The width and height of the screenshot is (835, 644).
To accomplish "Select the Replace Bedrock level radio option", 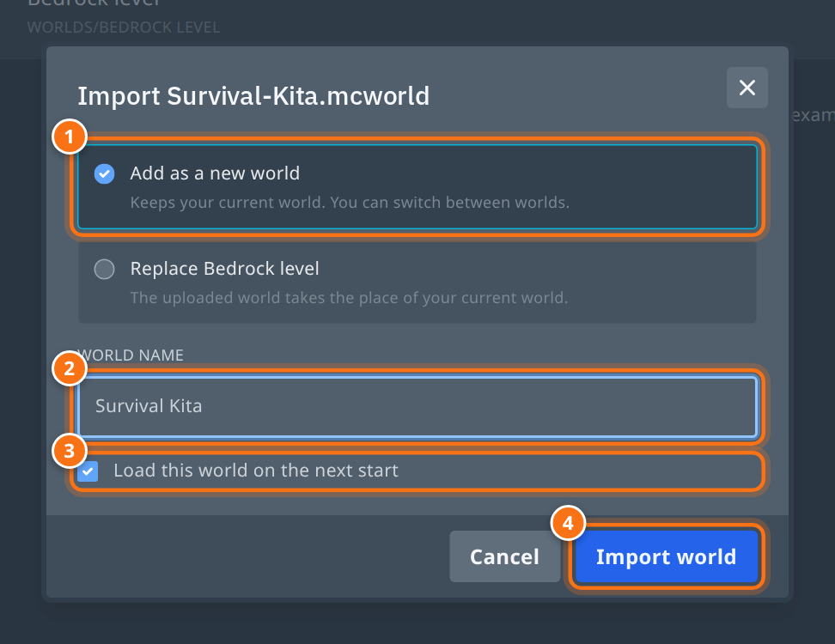I will click(417, 283).
